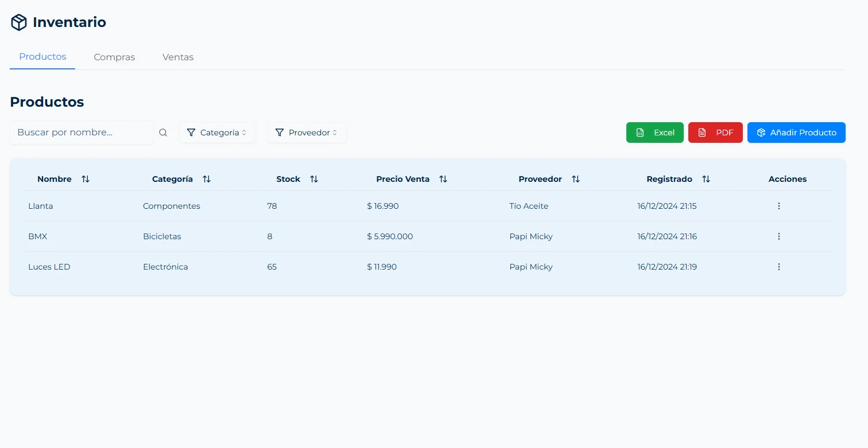This screenshot has height=448, width=868.
Task: Click the date 16/12/2024 21:15
Action: tap(667, 206)
